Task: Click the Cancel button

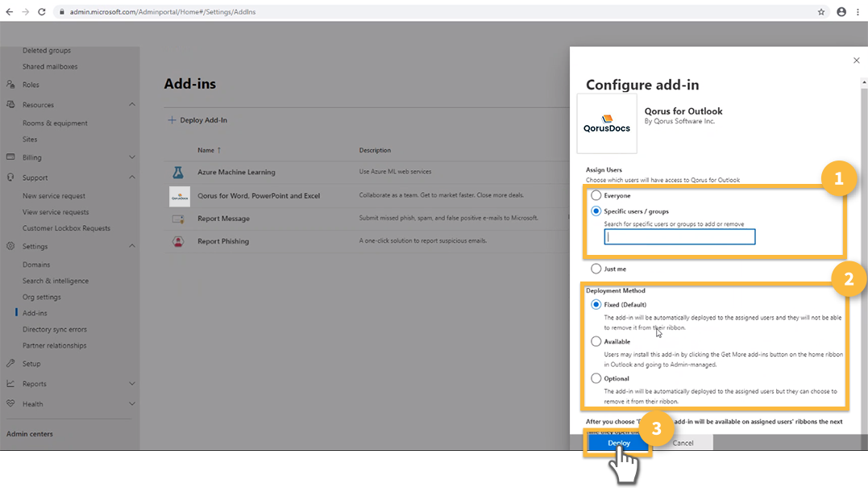Action: click(x=683, y=443)
